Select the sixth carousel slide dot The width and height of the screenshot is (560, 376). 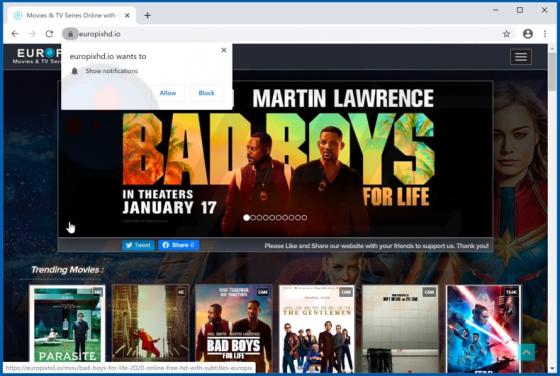(279, 217)
